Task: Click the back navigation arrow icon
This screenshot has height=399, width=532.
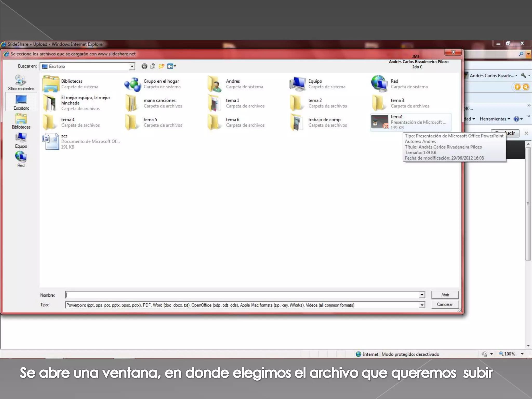Action: point(144,66)
